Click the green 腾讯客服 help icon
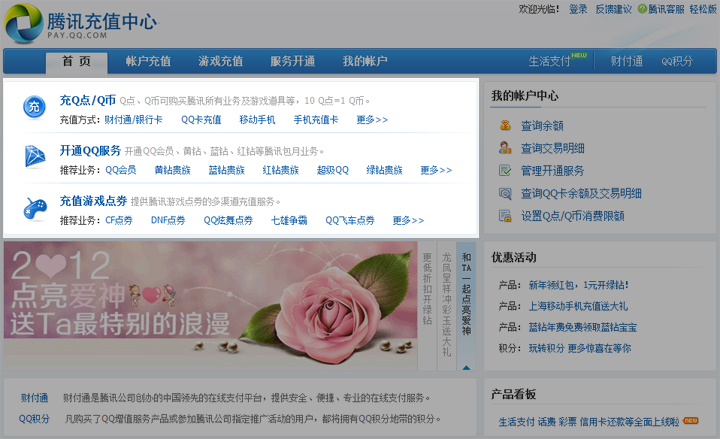 [x=642, y=9]
